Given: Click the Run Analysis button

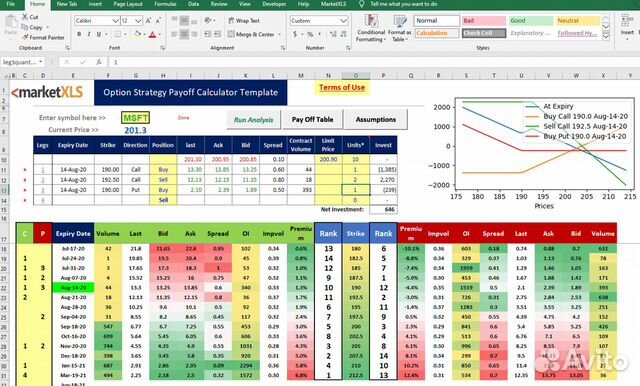Looking at the screenshot, I should click(253, 120).
